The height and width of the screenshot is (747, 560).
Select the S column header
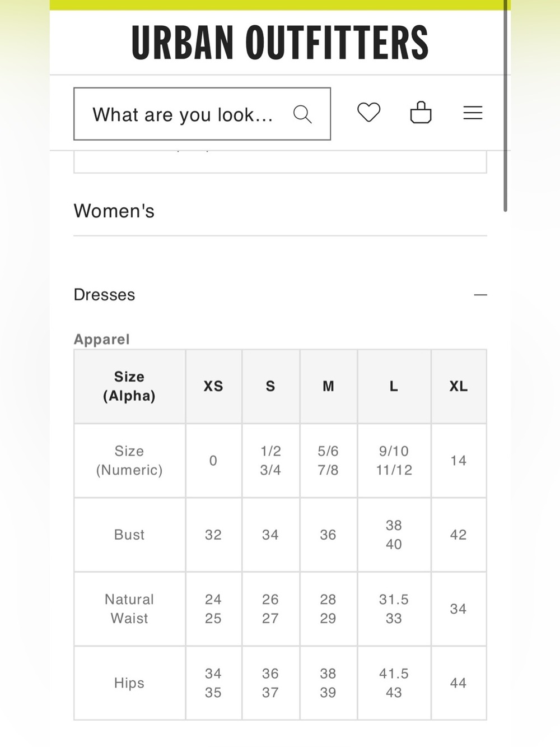[x=270, y=387]
